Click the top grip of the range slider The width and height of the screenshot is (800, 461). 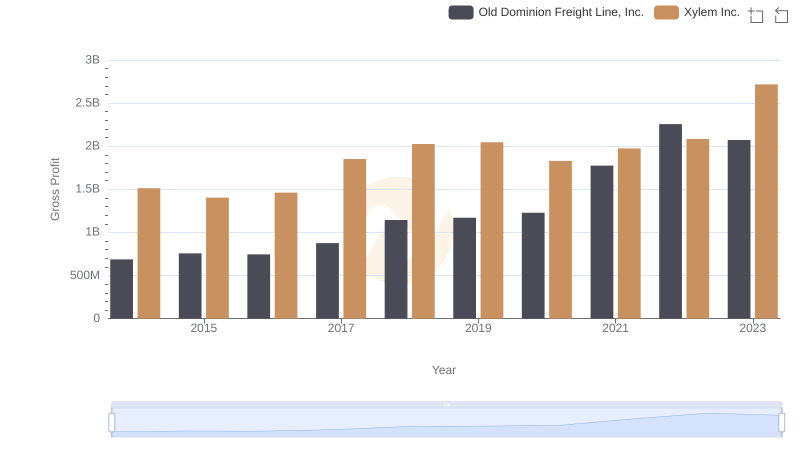click(x=446, y=404)
